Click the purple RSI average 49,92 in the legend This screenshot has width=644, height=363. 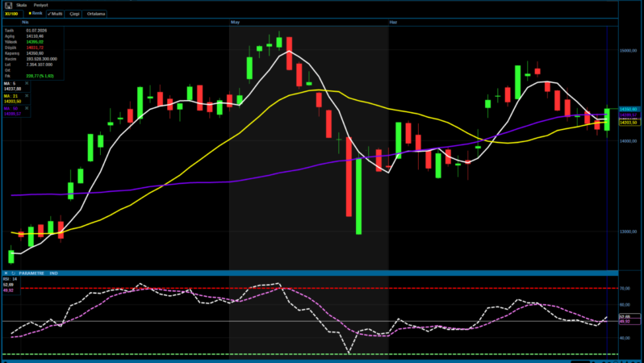8,290
